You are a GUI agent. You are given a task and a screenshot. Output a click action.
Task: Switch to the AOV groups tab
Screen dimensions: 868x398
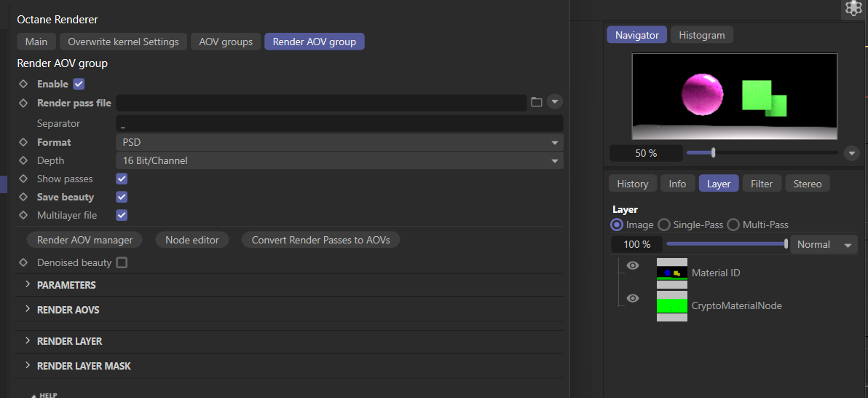pos(226,42)
